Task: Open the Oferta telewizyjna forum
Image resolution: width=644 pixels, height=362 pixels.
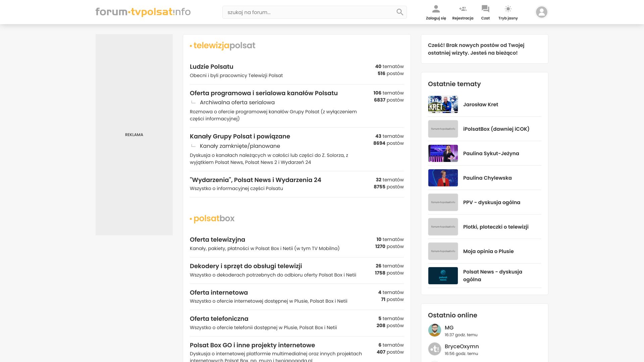Action: [x=217, y=240]
